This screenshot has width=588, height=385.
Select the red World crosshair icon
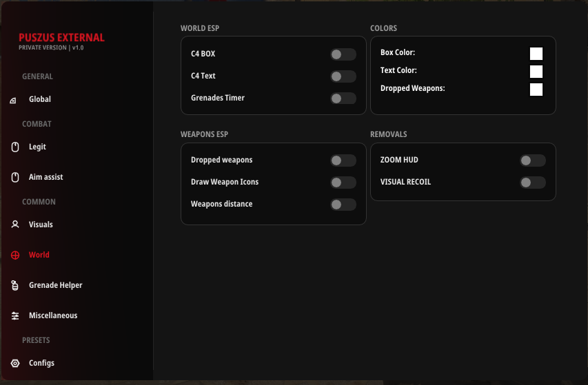[x=15, y=255]
